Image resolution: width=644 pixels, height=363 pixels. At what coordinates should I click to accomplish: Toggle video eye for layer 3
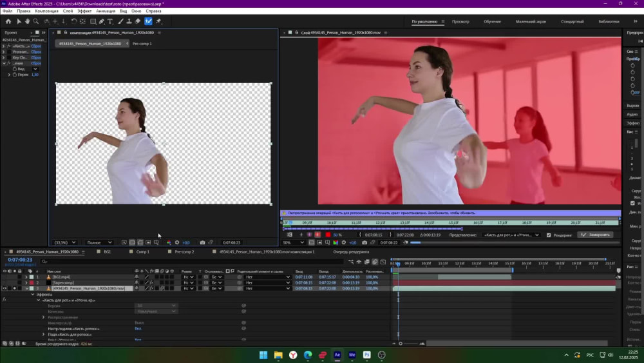coord(5,289)
